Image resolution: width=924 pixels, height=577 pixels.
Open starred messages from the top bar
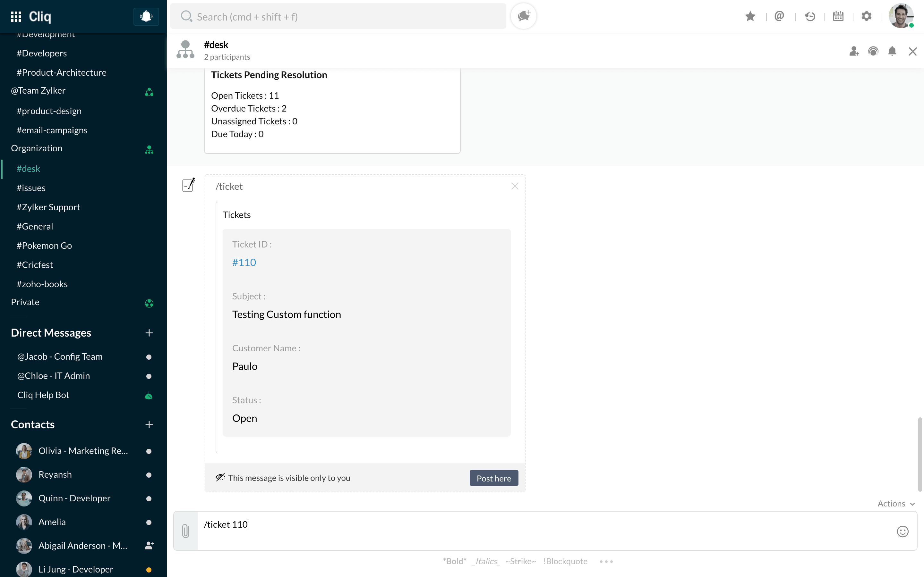750,16
